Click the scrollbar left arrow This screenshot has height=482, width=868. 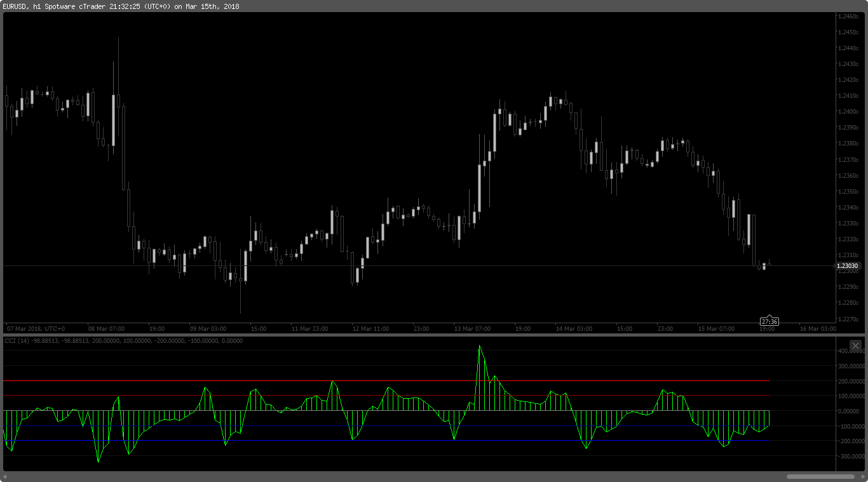tap(5, 476)
